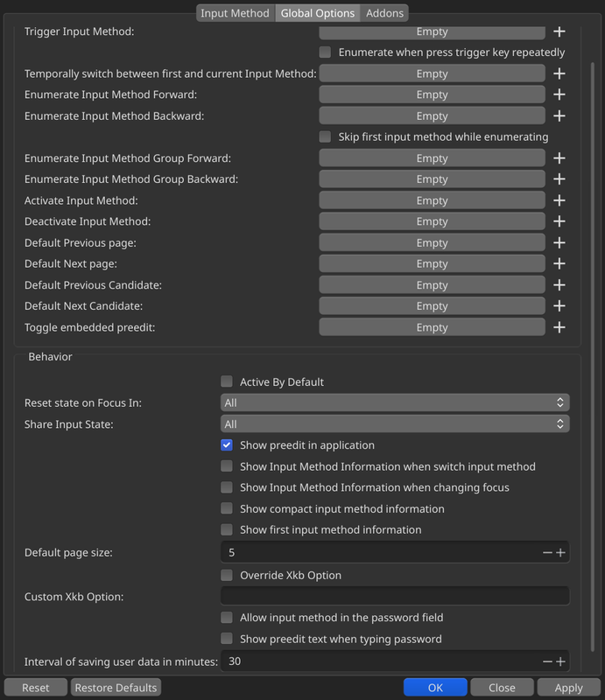Open Reset state on Focus In dropdown
This screenshot has width=605, height=700.
coord(395,402)
